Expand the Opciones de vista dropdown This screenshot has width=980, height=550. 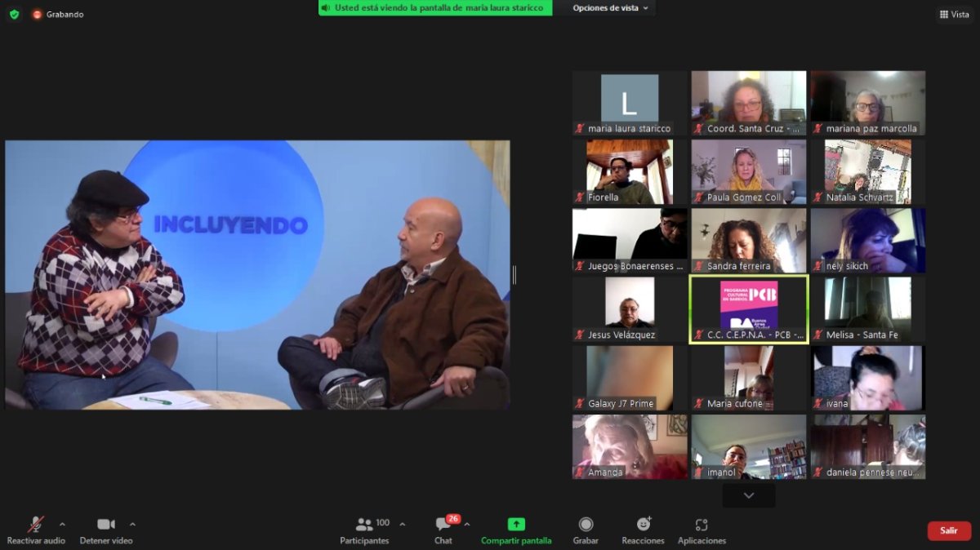[x=610, y=8]
